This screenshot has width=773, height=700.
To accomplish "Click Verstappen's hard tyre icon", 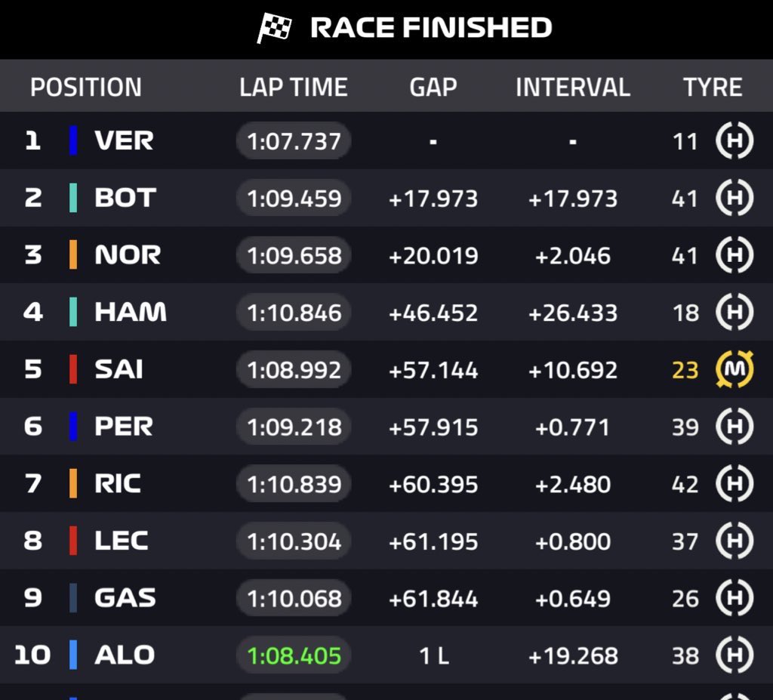I will [734, 141].
